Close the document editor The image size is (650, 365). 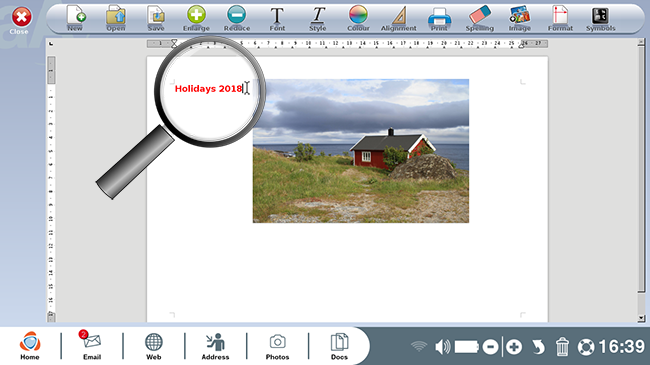[x=21, y=20]
